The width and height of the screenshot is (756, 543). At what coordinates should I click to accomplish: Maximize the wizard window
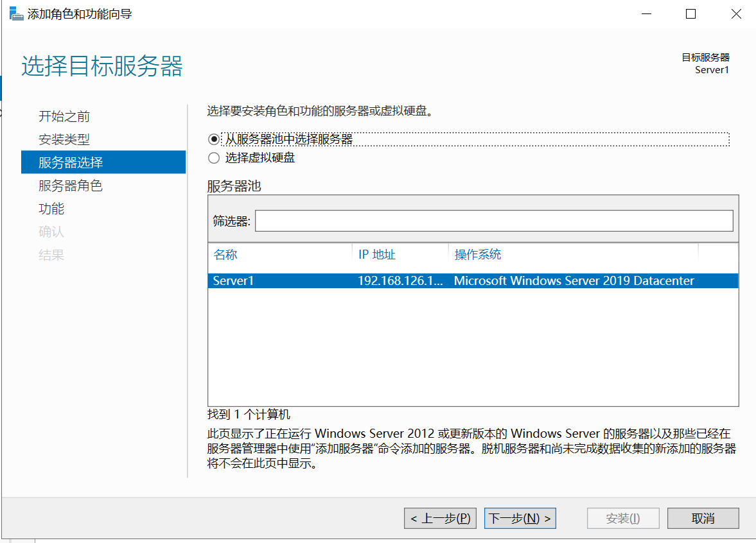(690, 14)
